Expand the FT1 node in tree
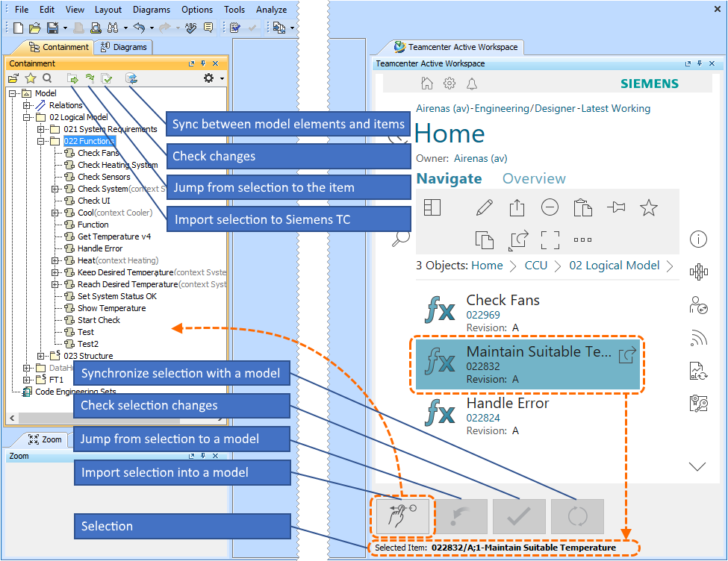 click(x=27, y=380)
